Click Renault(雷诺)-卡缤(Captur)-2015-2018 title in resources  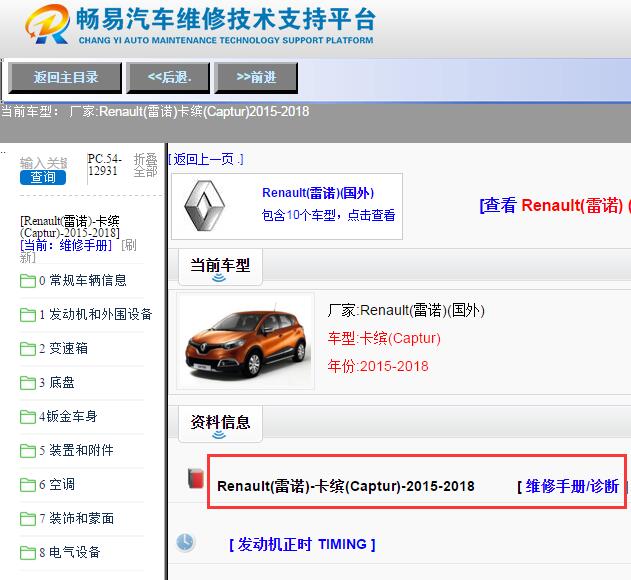(x=346, y=486)
